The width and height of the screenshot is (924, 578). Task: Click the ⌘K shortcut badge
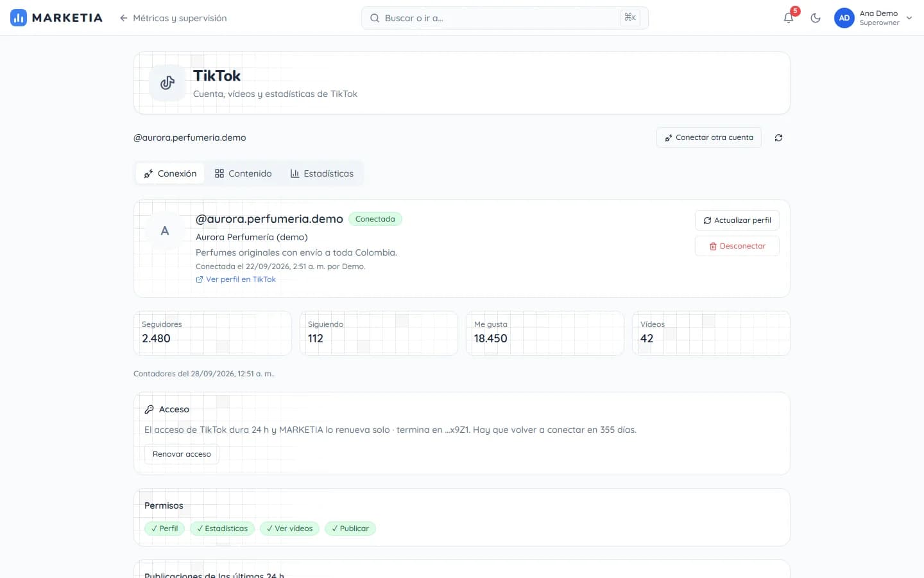coord(630,18)
